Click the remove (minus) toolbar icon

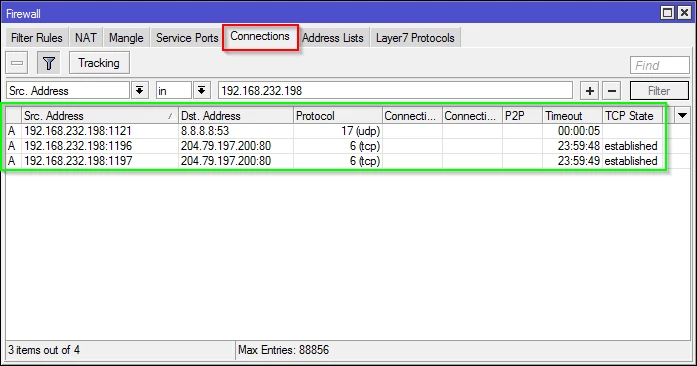pyautogui.click(x=17, y=63)
